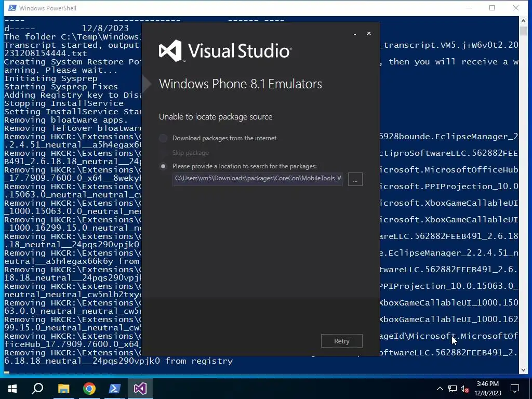The width and height of the screenshot is (532, 399).
Task: Close the Visual Studio installer dialog
Action: tap(369, 33)
